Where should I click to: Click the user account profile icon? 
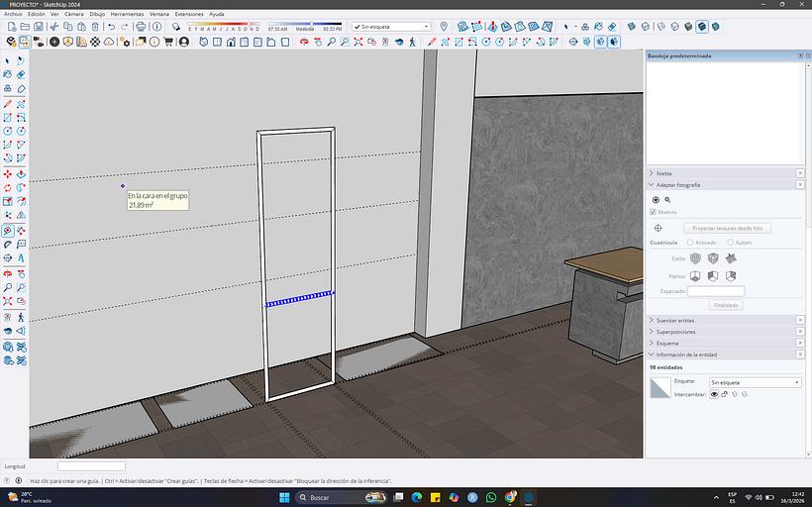pyautogui.click(x=184, y=42)
